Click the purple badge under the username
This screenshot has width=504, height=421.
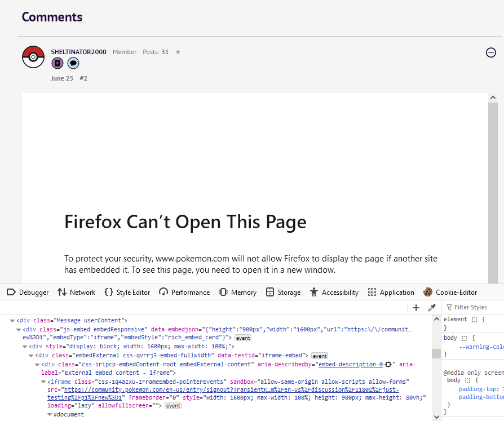[x=58, y=63]
